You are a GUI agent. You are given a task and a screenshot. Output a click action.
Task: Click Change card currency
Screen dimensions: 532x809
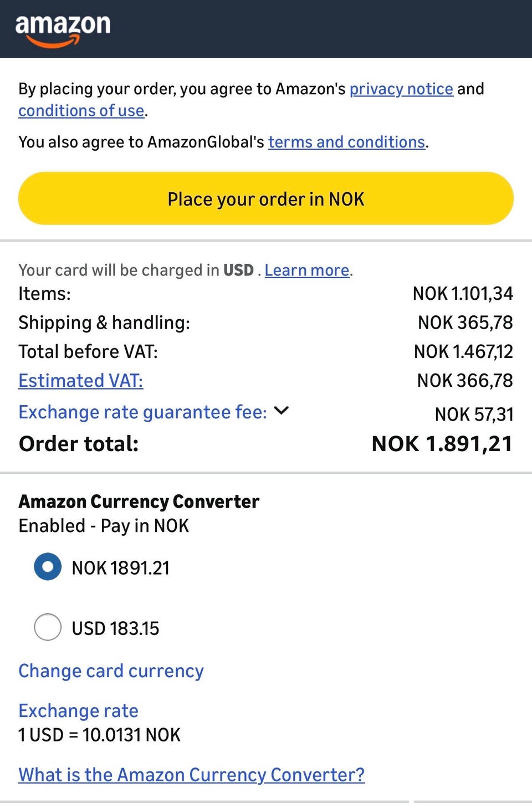pyautogui.click(x=111, y=671)
